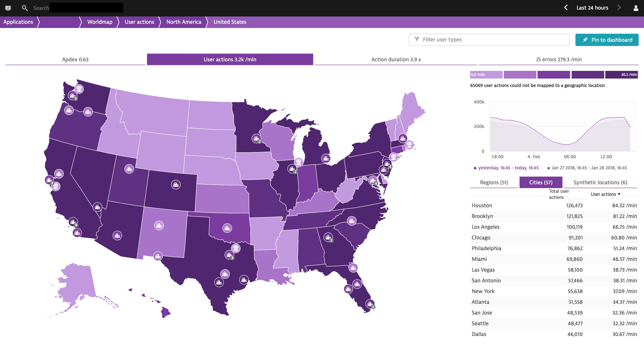The height and width of the screenshot is (349, 644).
Task: Switch to the Cities (57) tab
Action: point(541,182)
